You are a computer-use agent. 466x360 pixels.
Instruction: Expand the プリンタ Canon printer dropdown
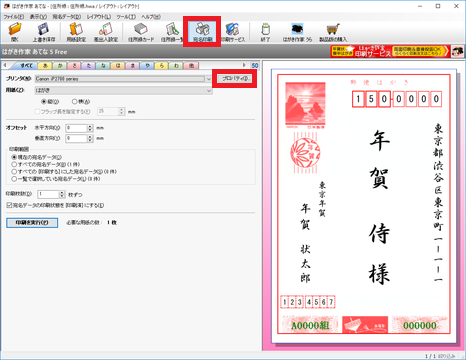click(209, 79)
